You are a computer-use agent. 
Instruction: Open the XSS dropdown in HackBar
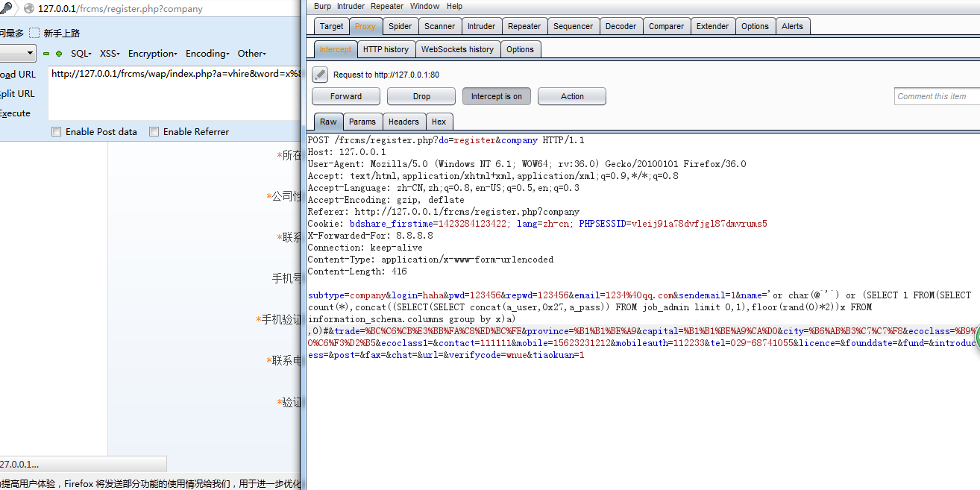(110, 54)
